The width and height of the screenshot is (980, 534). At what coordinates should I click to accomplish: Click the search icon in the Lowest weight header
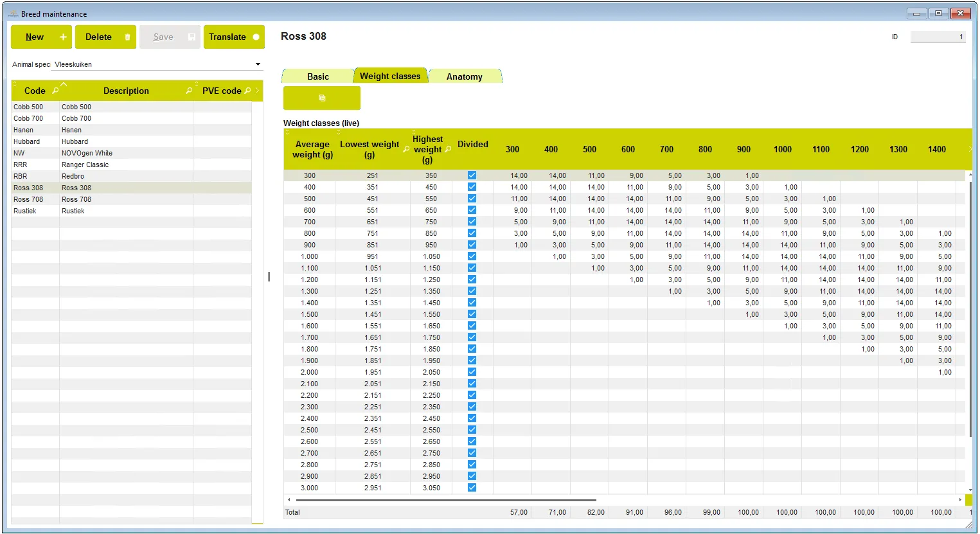click(406, 149)
